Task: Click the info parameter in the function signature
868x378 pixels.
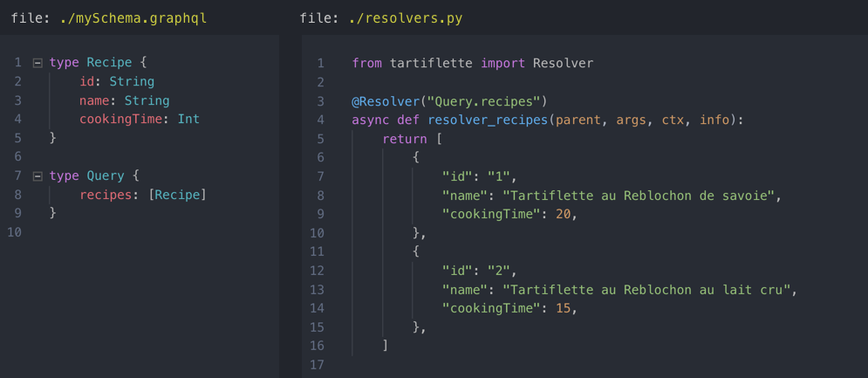Action: tap(714, 120)
